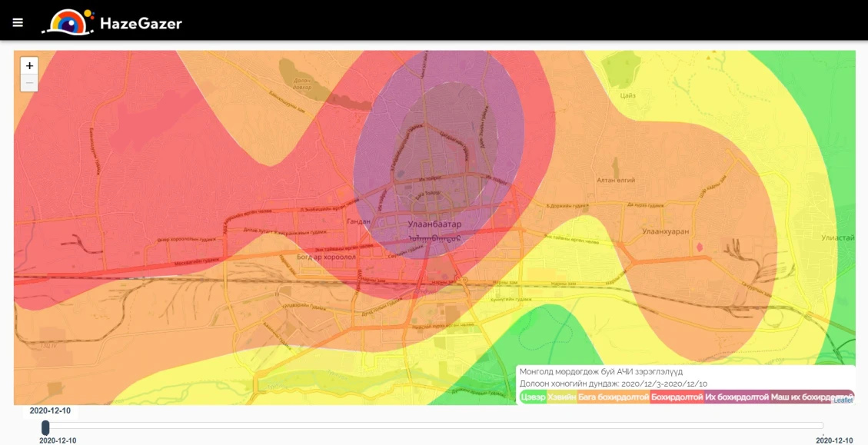Click the pink marker near Улаанхуаран
868x445 pixels.
700,246
